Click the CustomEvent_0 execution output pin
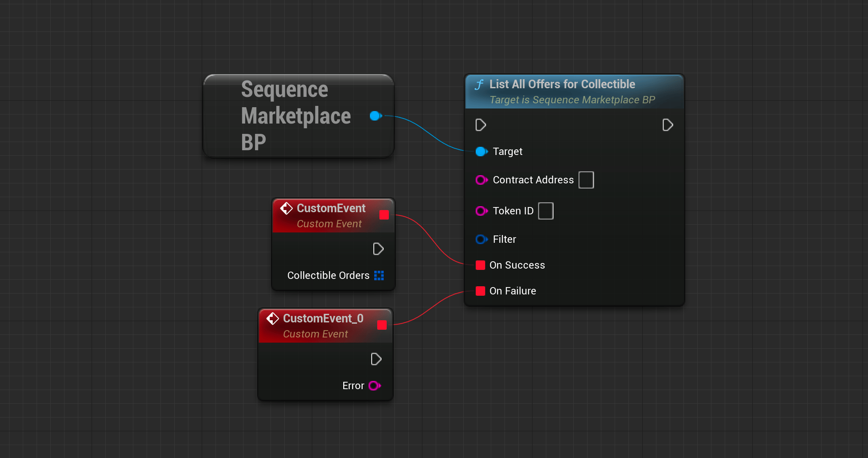The height and width of the screenshot is (458, 868). pos(376,359)
